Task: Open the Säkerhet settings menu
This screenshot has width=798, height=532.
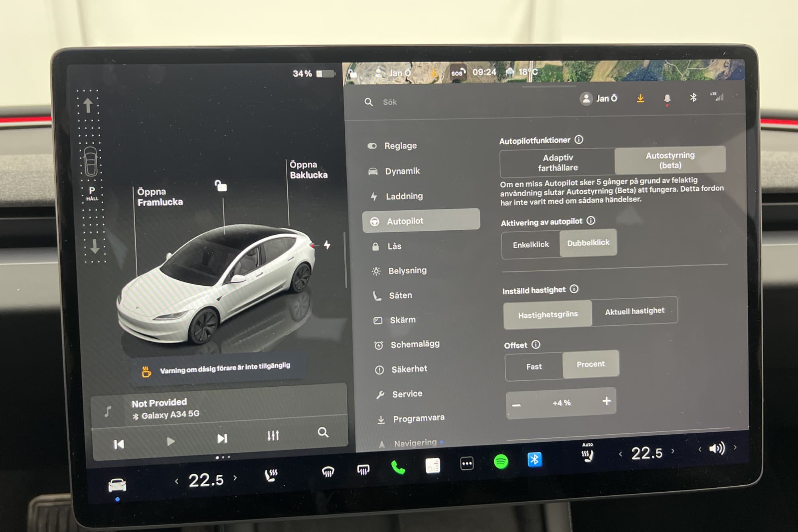Action: click(409, 369)
